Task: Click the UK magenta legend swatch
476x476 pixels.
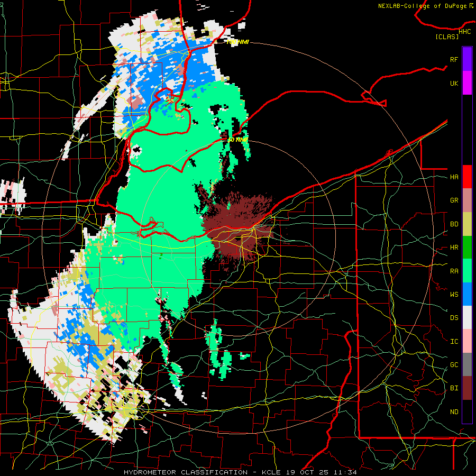Action: [x=467, y=83]
